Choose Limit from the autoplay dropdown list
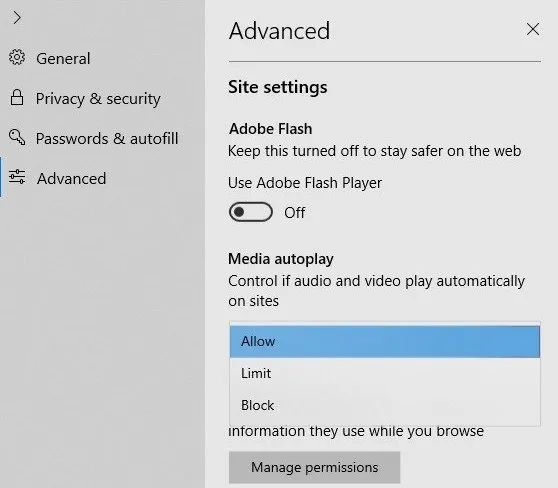Viewport: 558px width, 488px height. (x=385, y=373)
